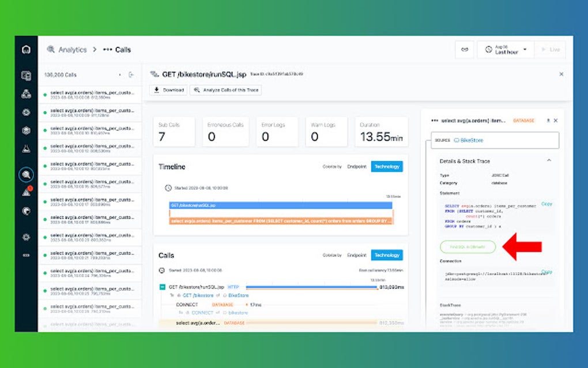
Task: Copy the connection string
Action: (546, 272)
